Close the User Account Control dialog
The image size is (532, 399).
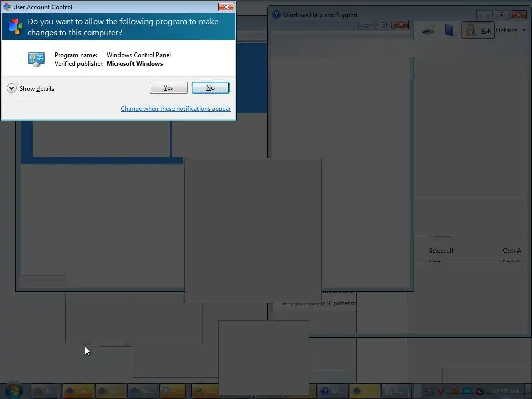coord(226,7)
